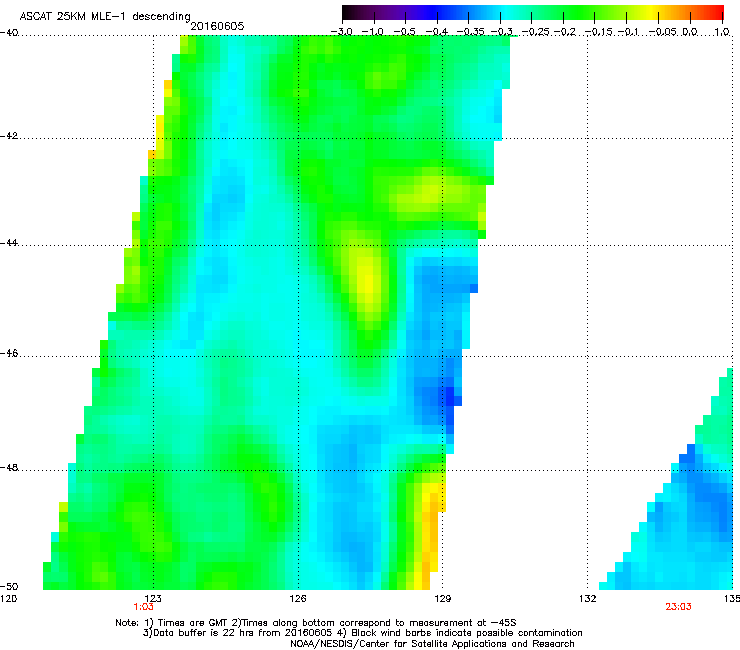Screen dimensions: 740x650
Task: Click the "ASCAT 25KM MLE-1 descending" title
Action: pyautogui.click(x=105, y=17)
